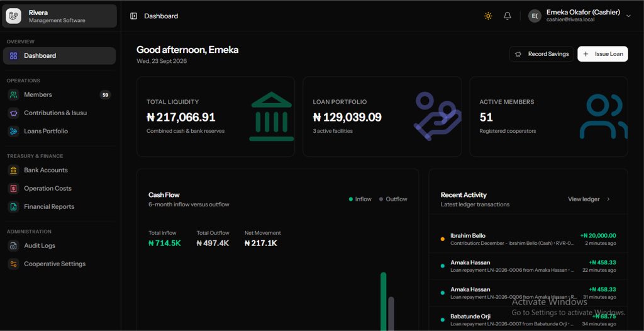The image size is (644, 331).
Task: Open the Members page
Action: (x=59, y=94)
